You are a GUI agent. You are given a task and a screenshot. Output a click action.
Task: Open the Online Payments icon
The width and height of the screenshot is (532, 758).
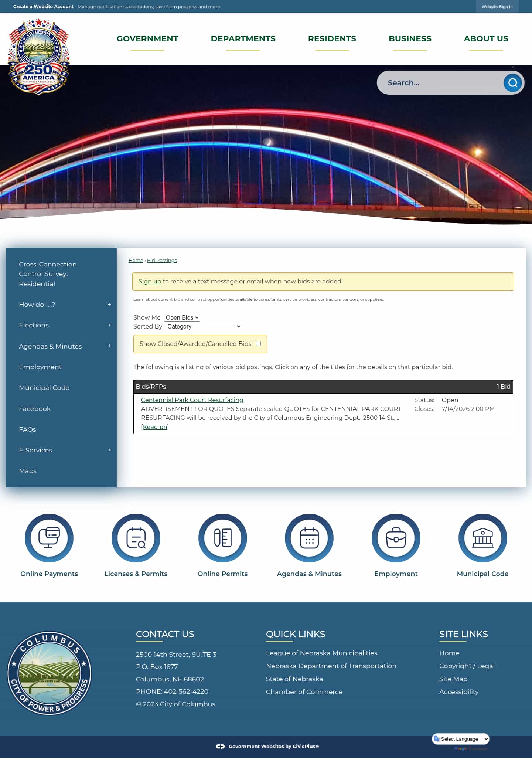(x=49, y=538)
